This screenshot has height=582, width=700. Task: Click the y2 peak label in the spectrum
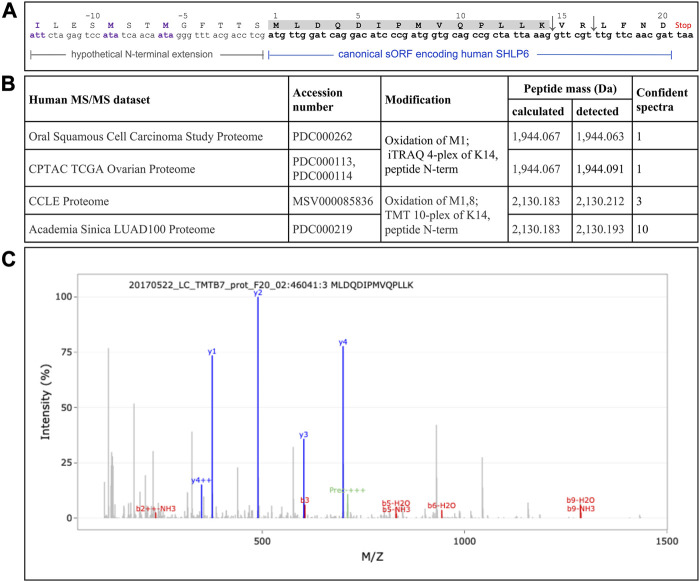(257, 293)
